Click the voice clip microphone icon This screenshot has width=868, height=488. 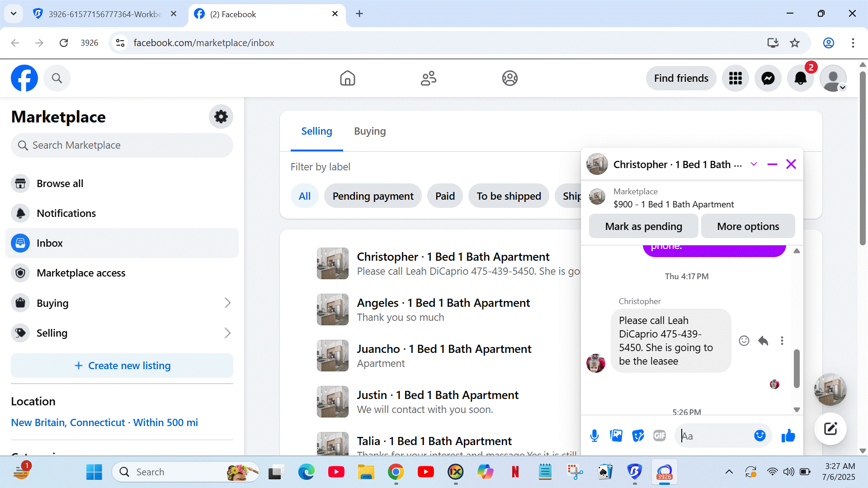coord(594,436)
